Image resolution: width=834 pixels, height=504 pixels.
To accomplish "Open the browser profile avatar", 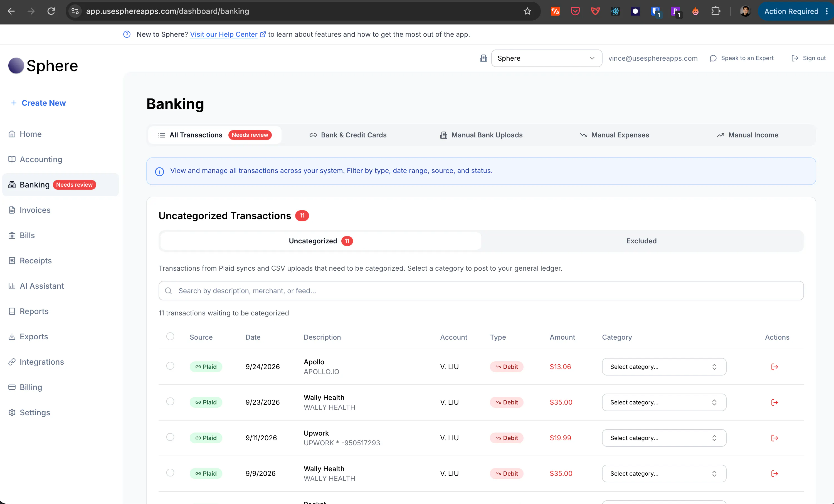I will tap(745, 11).
